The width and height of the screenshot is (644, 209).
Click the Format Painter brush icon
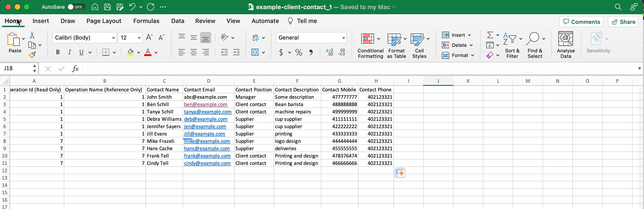tap(32, 55)
